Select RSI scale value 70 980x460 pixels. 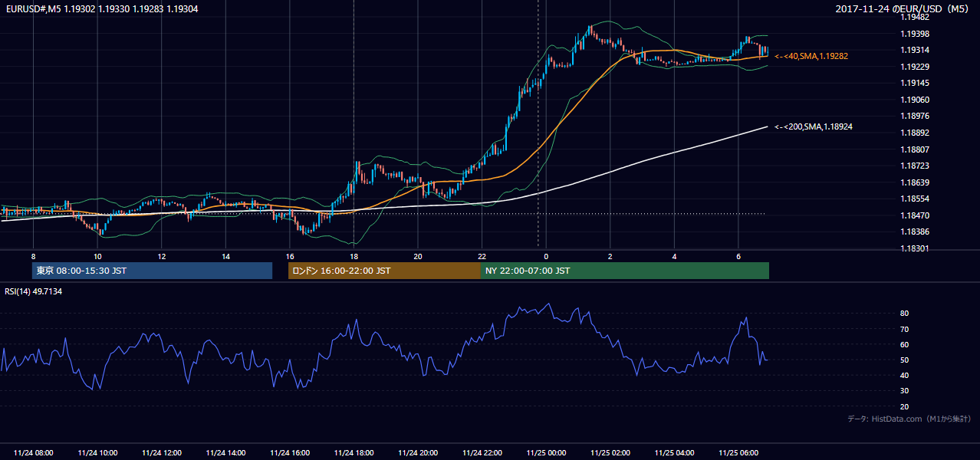(x=904, y=329)
